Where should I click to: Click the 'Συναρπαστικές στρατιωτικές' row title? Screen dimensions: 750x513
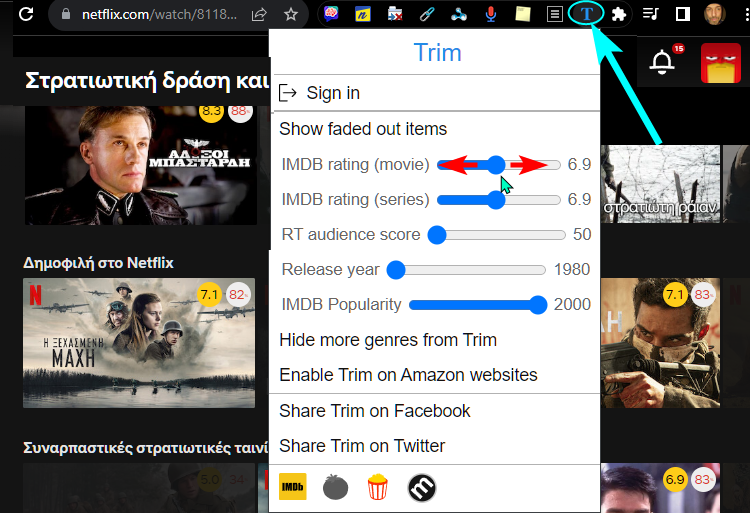pos(146,448)
